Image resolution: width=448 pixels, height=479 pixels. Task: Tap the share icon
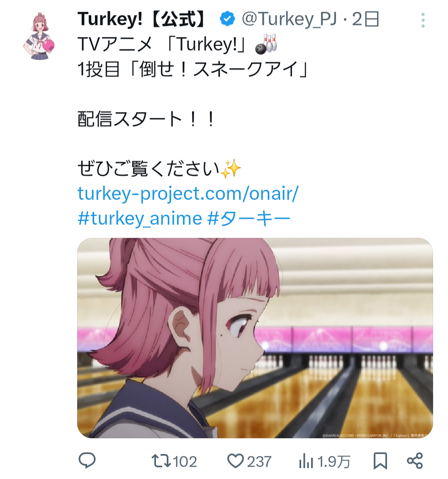(x=415, y=461)
